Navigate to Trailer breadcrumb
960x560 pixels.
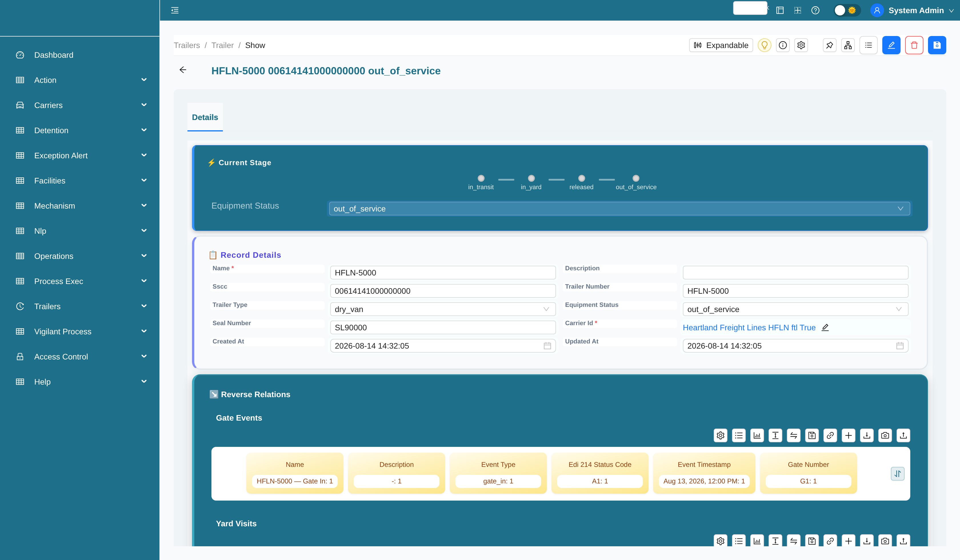click(x=223, y=45)
